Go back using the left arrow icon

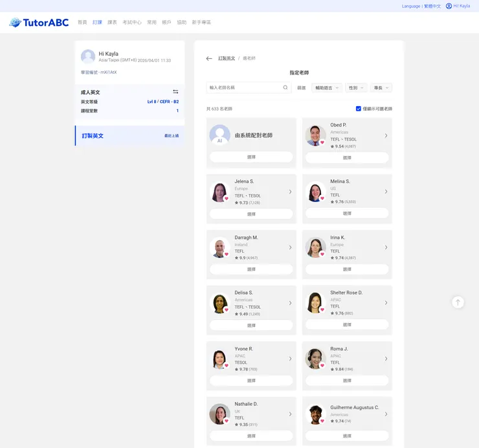[x=209, y=58]
